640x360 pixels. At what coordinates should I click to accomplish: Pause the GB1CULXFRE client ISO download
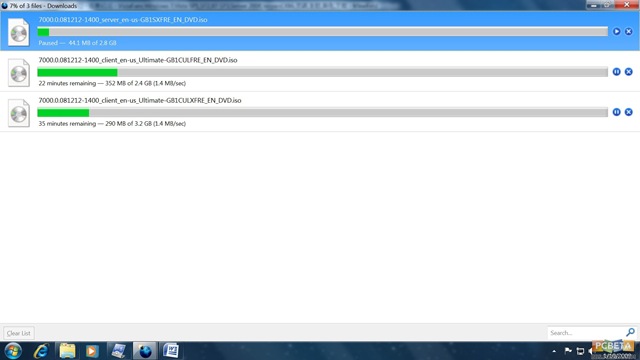coord(616,112)
